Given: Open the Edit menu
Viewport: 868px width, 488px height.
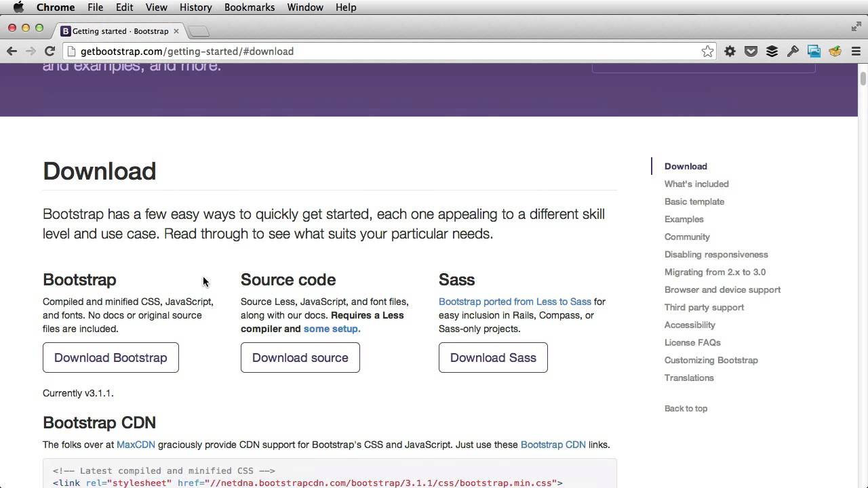Looking at the screenshot, I should (124, 7).
